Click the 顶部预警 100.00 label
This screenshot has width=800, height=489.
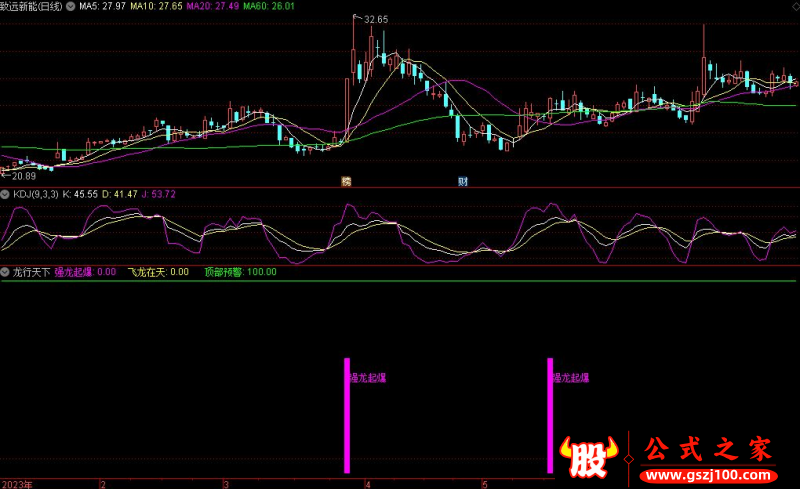[x=240, y=271]
